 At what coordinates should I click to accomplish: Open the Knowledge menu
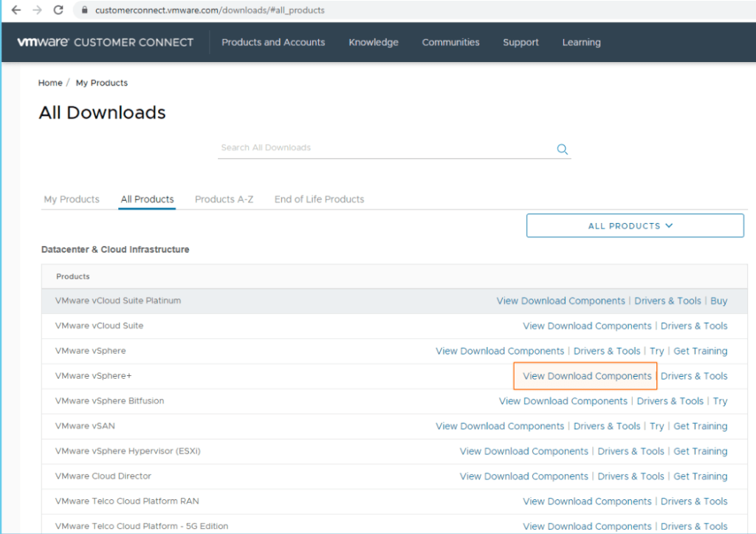click(374, 42)
